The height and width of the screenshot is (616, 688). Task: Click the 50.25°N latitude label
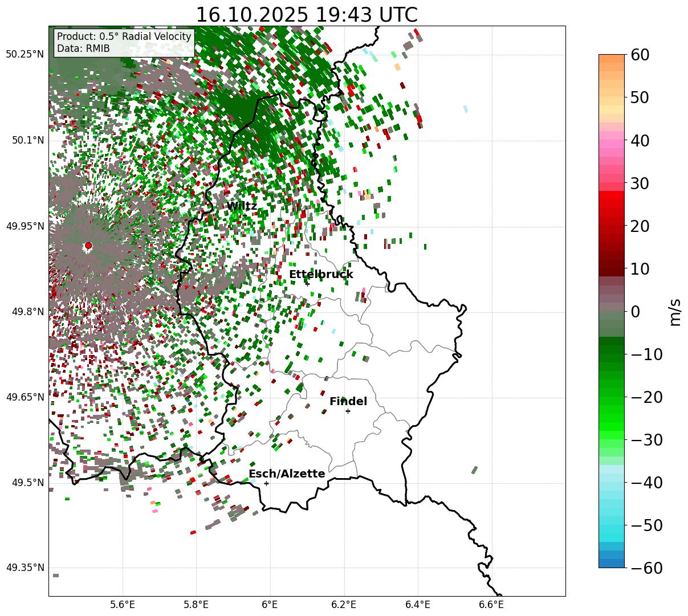25,55
